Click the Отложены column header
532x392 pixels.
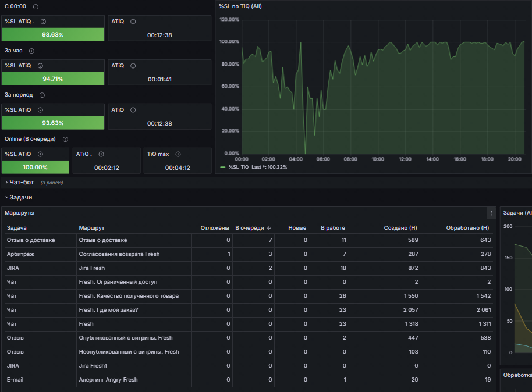[215, 228]
